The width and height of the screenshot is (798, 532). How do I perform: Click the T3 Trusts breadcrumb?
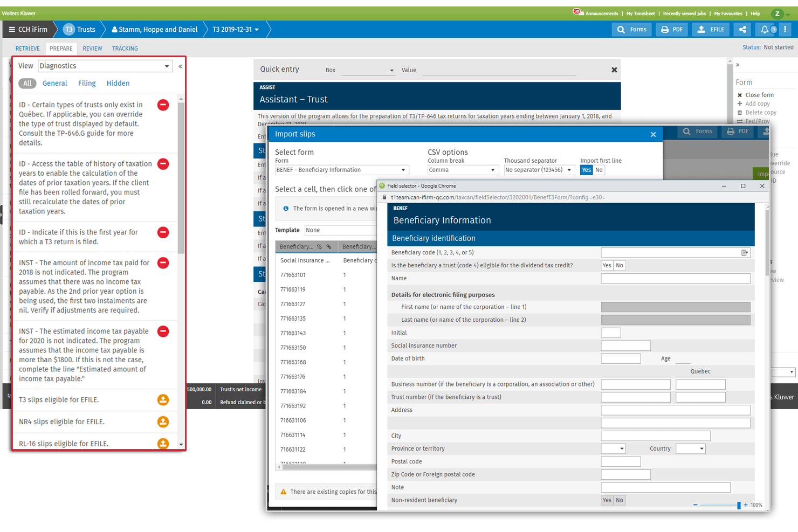click(x=79, y=30)
